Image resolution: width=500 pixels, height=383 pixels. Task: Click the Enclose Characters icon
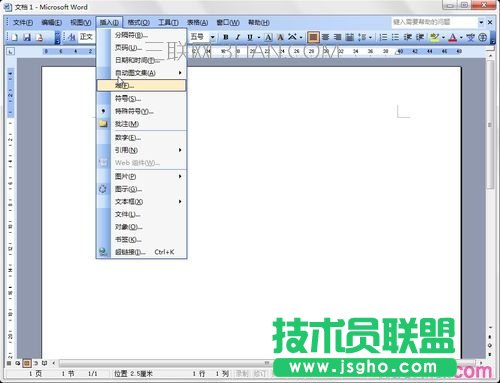[483, 37]
